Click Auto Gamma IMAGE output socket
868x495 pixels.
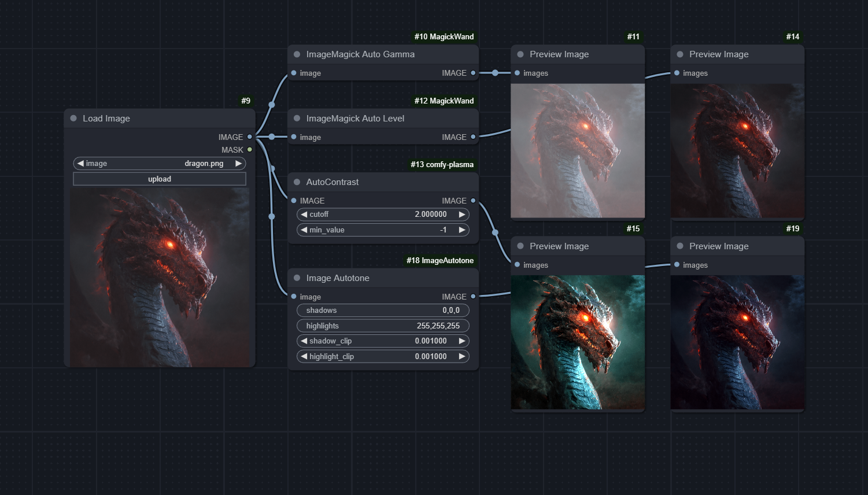473,73
